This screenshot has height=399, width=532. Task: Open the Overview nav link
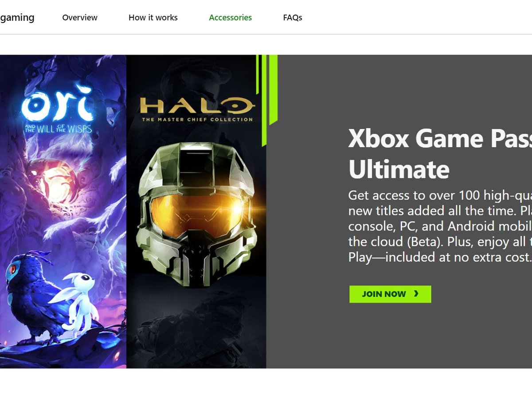[80, 18]
